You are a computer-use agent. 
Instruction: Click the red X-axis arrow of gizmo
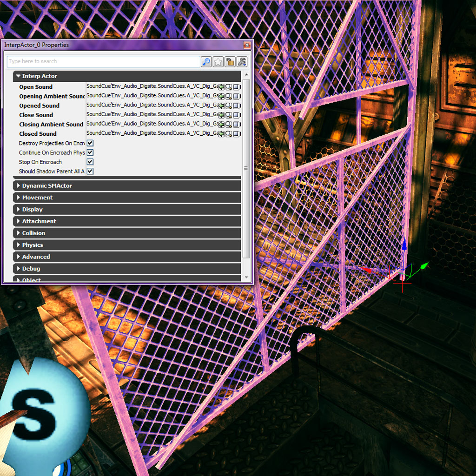tap(367, 270)
